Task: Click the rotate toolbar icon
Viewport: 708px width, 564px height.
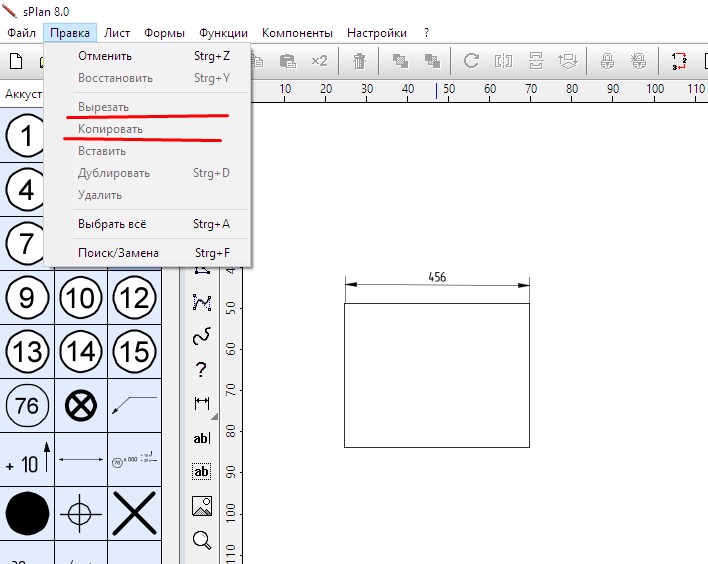Action: [x=471, y=61]
